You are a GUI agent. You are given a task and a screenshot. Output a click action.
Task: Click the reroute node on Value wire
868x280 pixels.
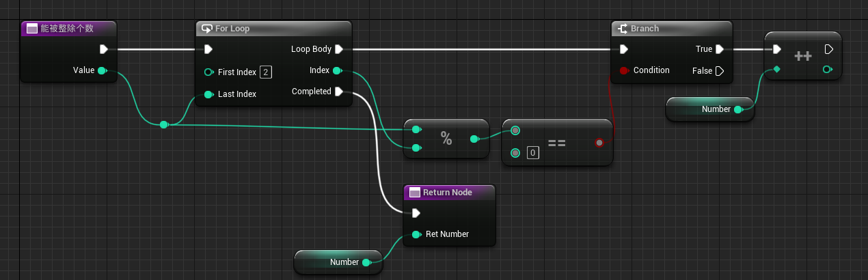coord(163,125)
